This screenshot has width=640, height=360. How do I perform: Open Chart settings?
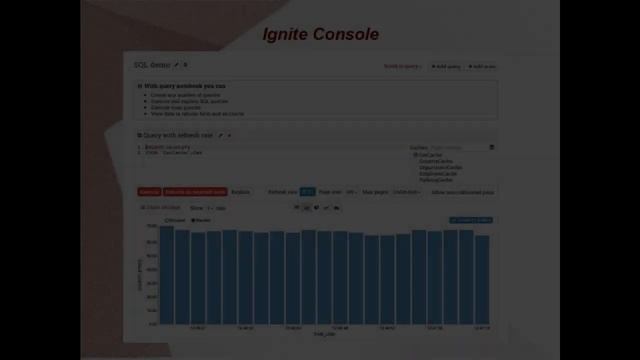click(x=160, y=208)
